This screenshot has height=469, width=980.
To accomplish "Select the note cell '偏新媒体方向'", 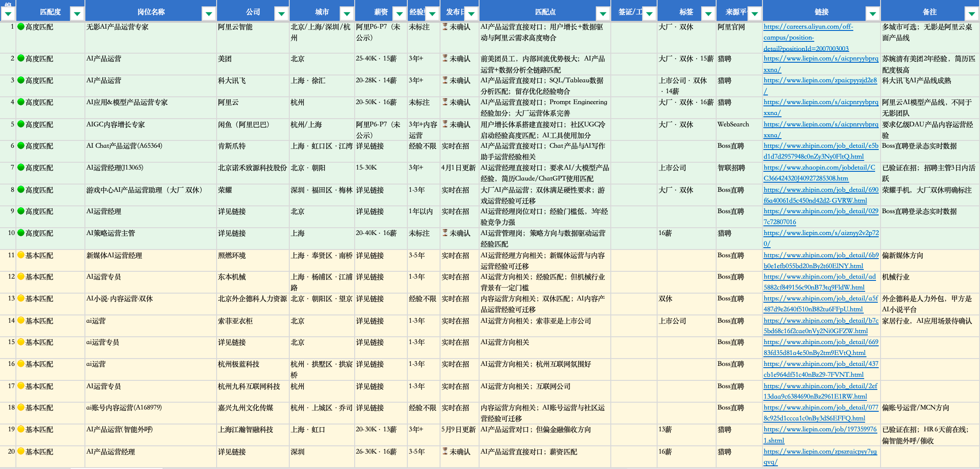I will (930, 260).
